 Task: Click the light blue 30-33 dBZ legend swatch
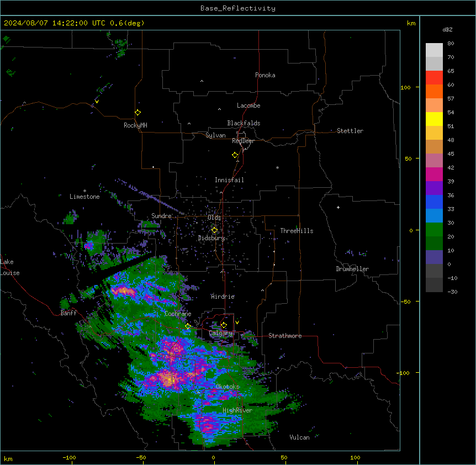[434, 216]
